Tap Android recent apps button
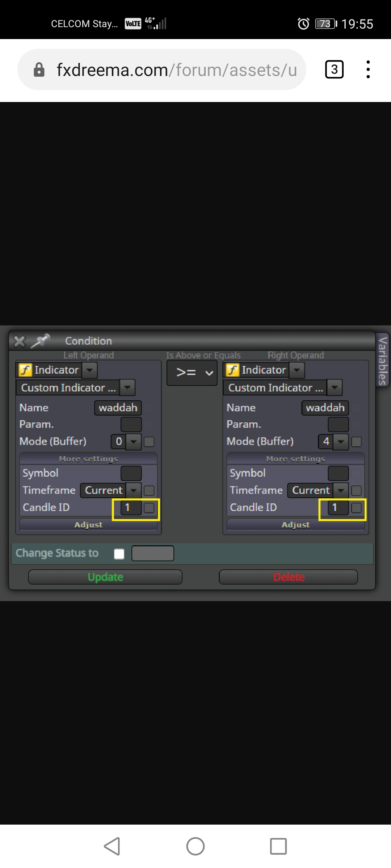The image size is (391, 868). (278, 846)
